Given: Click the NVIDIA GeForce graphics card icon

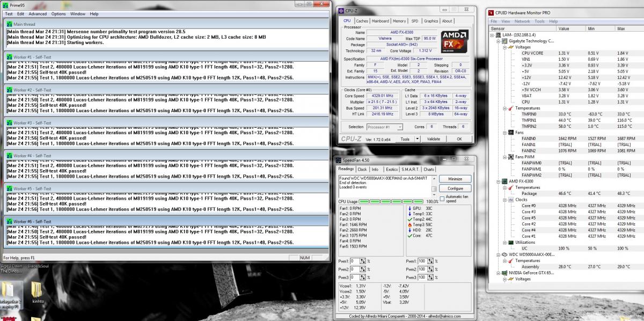Looking at the screenshot, I should tap(504, 273).
